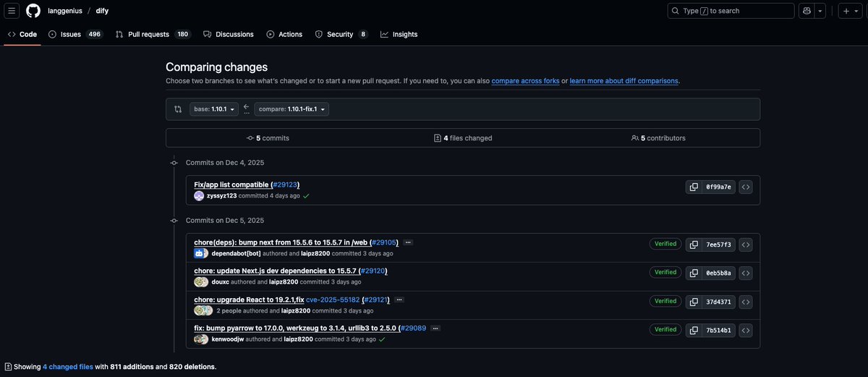
Task: Browse repository at commit 0f99a7e
Action: coord(746,187)
